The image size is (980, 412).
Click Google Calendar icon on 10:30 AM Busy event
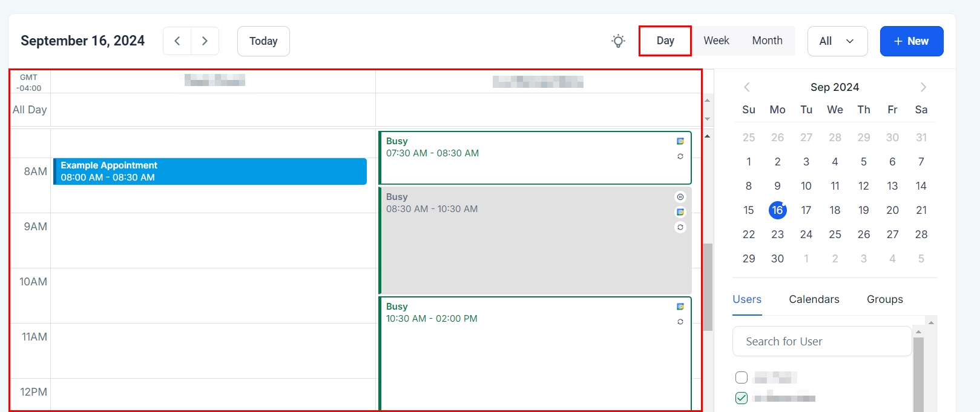tap(680, 307)
